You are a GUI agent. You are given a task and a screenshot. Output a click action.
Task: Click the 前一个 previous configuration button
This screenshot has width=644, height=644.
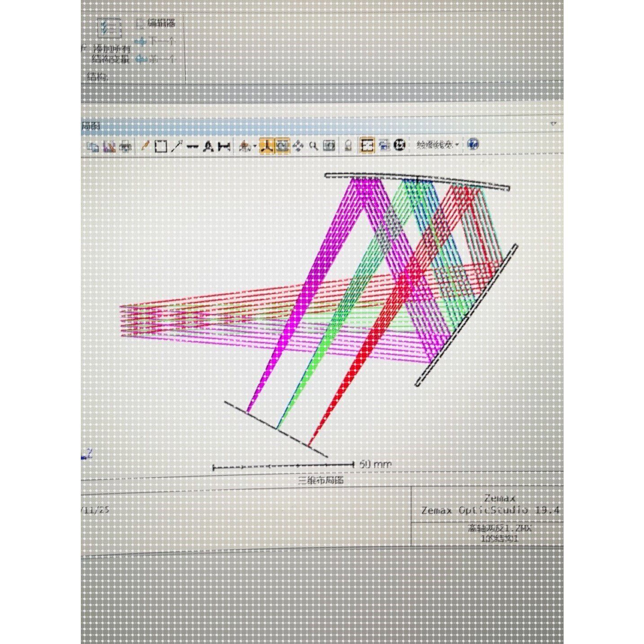click(x=155, y=59)
